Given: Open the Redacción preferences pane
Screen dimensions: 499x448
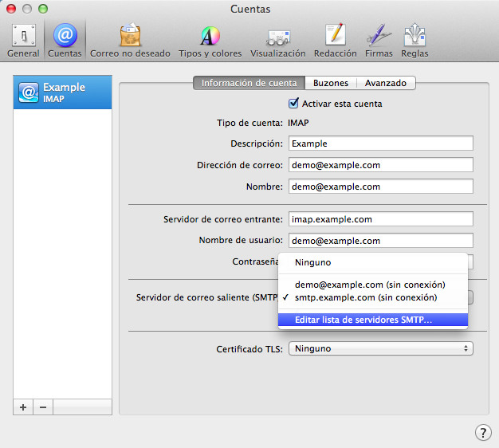Looking at the screenshot, I should [335, 41].
